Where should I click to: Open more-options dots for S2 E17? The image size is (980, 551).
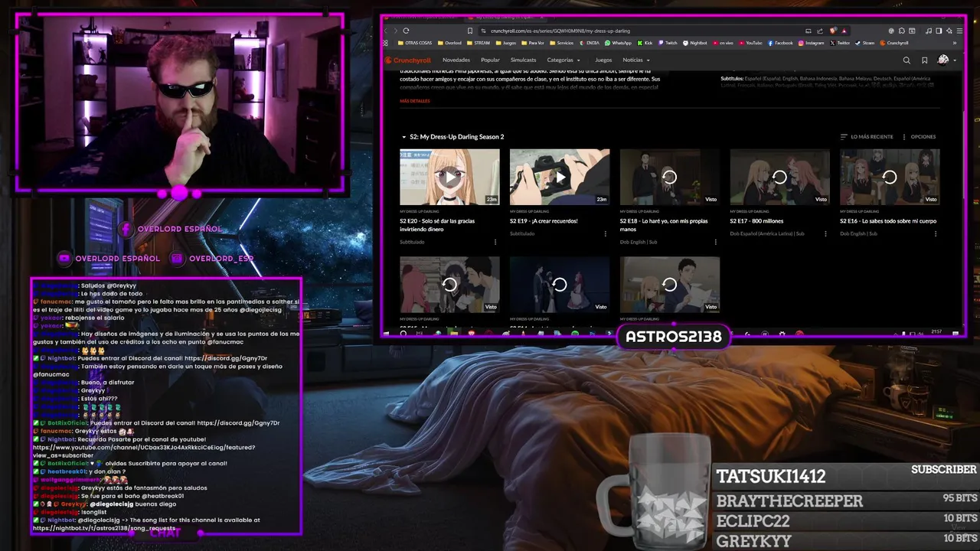click(825, 233)
